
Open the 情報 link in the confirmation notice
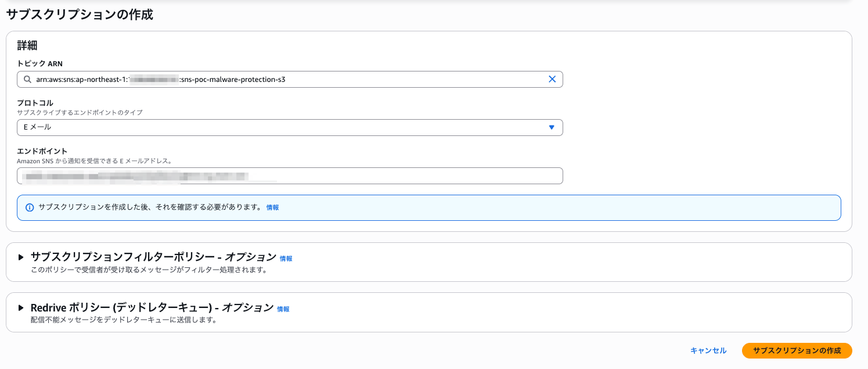pos(272,207)
